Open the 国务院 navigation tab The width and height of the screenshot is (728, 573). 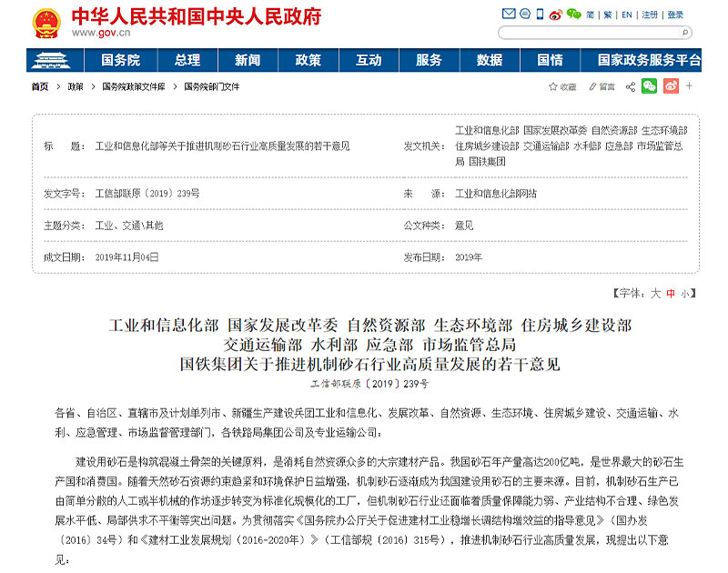pyautogui.click(x=120, y=60)
